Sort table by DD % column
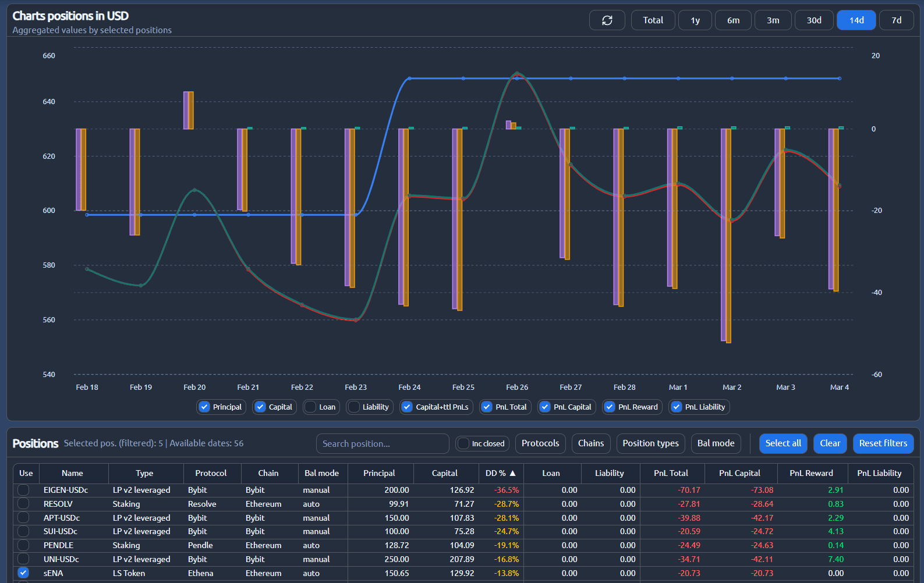Screen dimensions: 924x583 [501, 474]
